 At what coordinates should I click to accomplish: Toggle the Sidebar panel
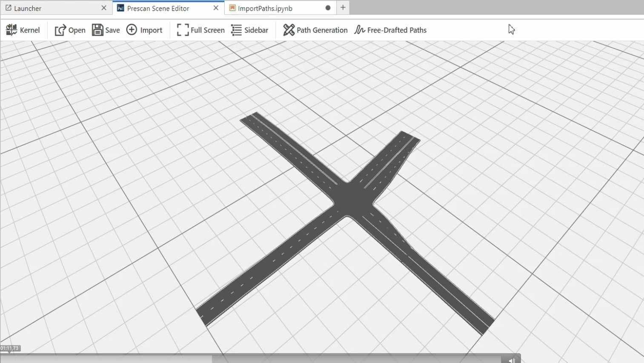pos(249,30)
